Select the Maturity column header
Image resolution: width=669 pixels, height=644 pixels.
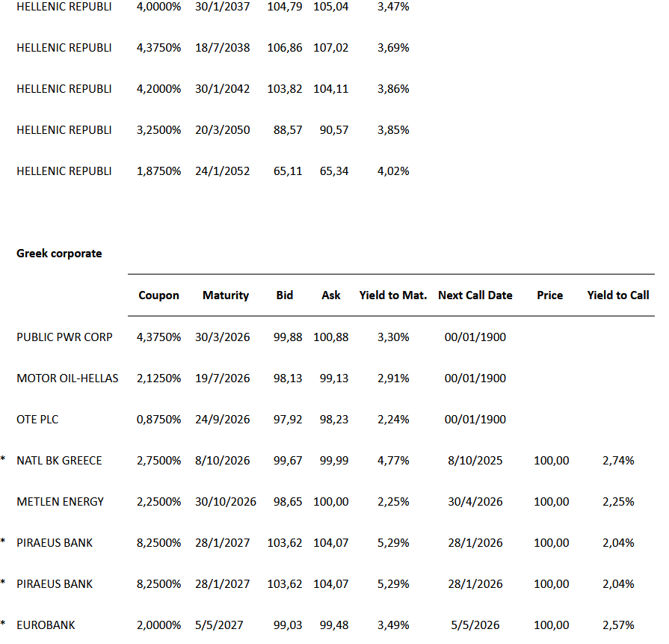pos(225,295)
